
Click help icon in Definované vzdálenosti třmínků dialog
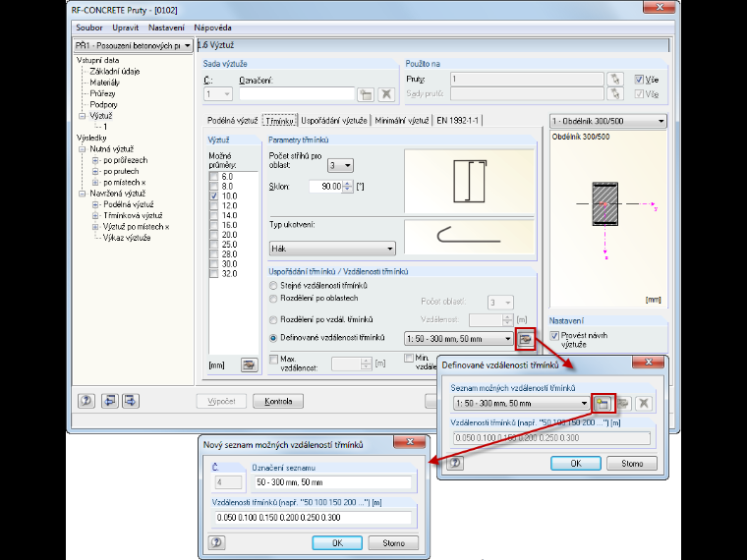[x=455, y=463]
